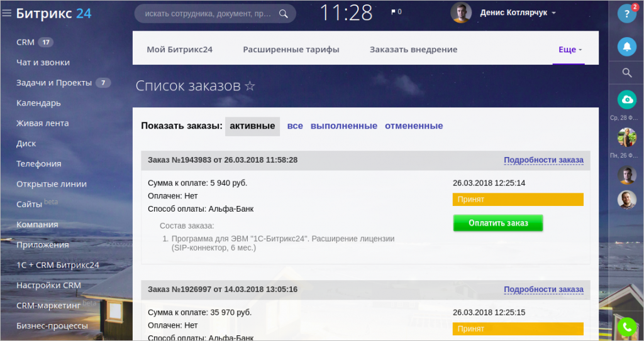The image size is (644, 341).
Task: Click the Битрикс 24 logo
Action: pos(54,14)
